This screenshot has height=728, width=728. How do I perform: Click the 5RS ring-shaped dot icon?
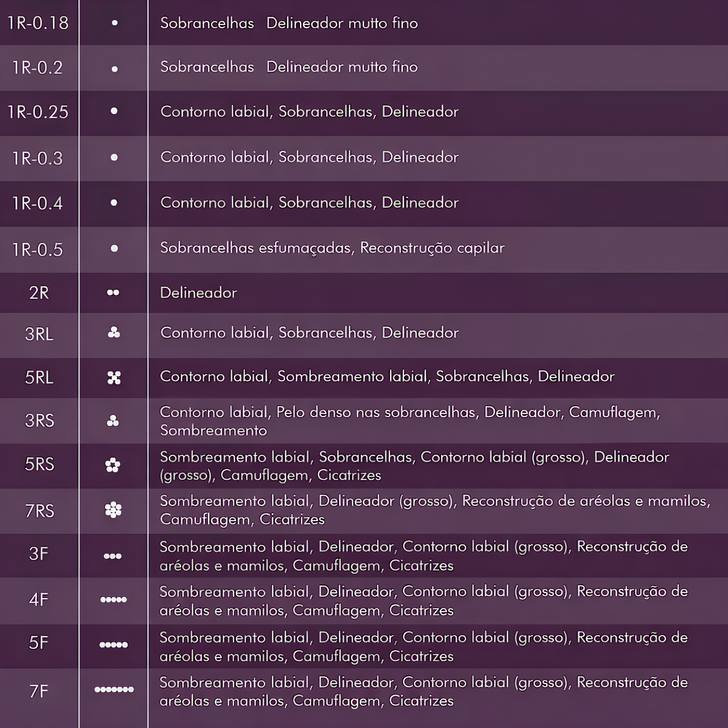113,465
